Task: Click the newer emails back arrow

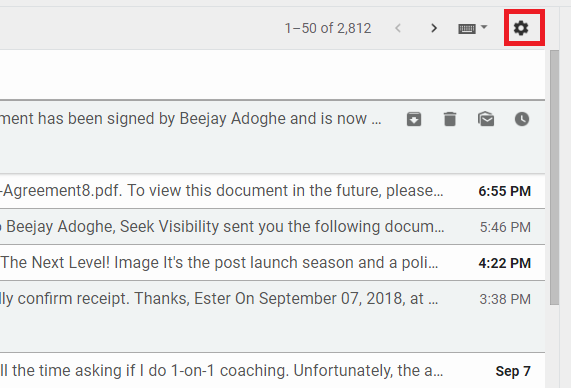Action: click(x=398, y=28)
